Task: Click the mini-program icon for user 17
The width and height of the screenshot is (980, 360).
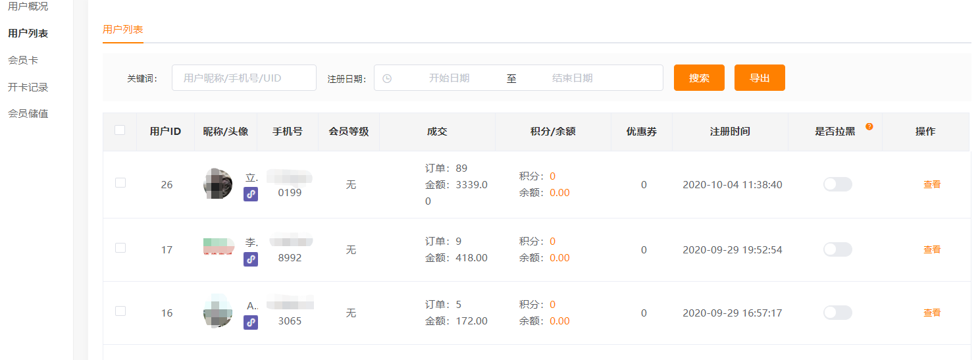Action: tap(251, 259)
